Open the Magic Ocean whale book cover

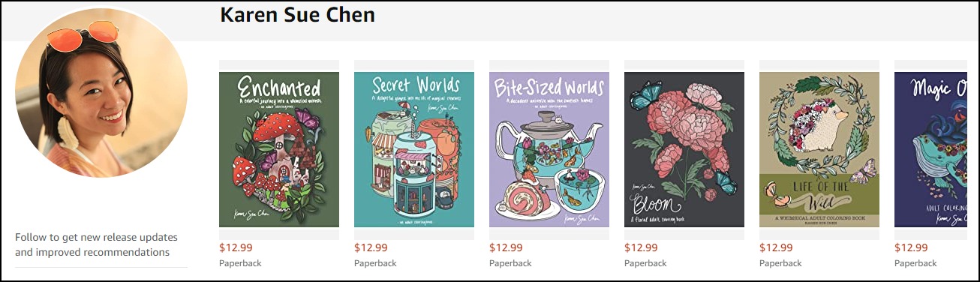click(x=936, y=149)
